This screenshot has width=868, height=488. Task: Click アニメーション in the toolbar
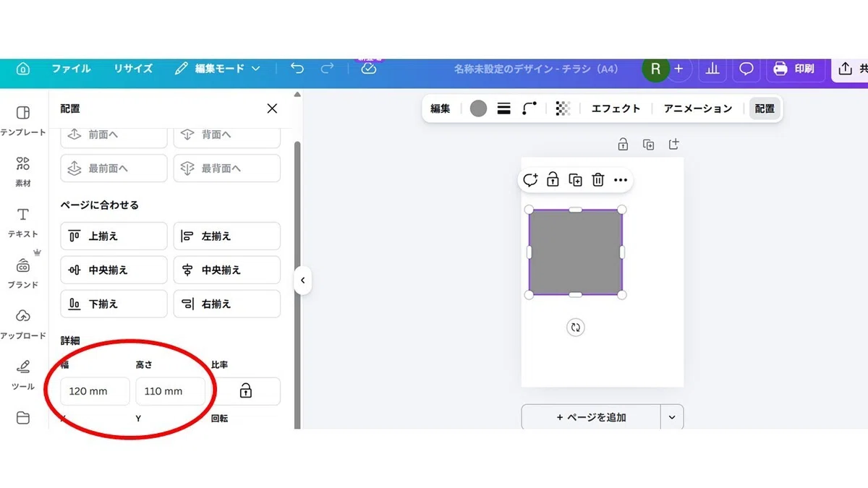point(698,108)
